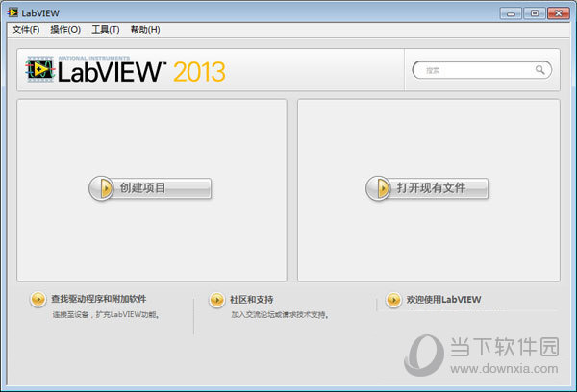Click the 打开现有文件 button

coord(427,188)
